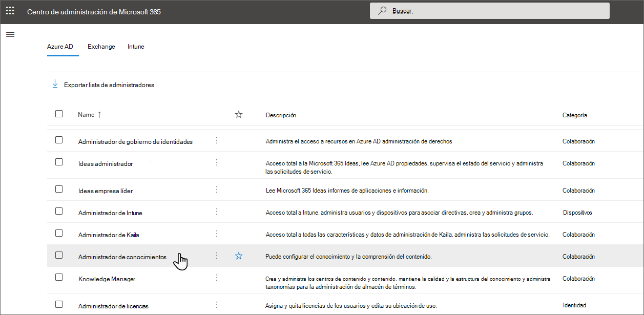Click the download icon beside Exportar lista

[x=55, y=84]
